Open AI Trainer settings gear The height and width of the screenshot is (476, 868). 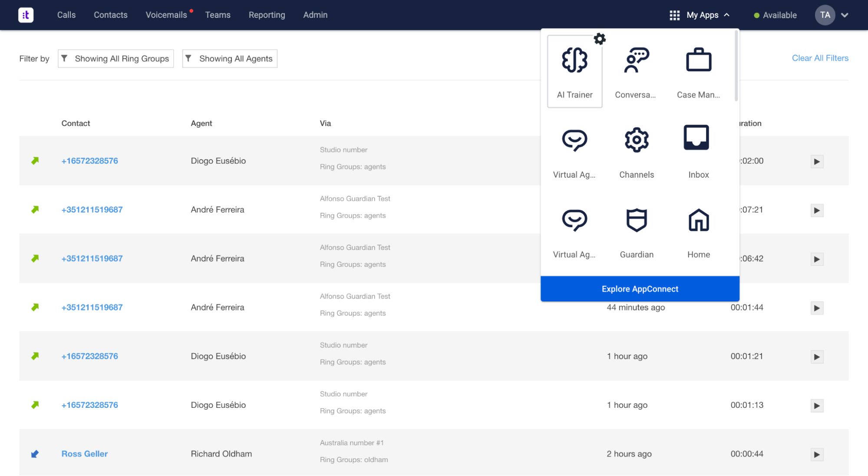600,39
